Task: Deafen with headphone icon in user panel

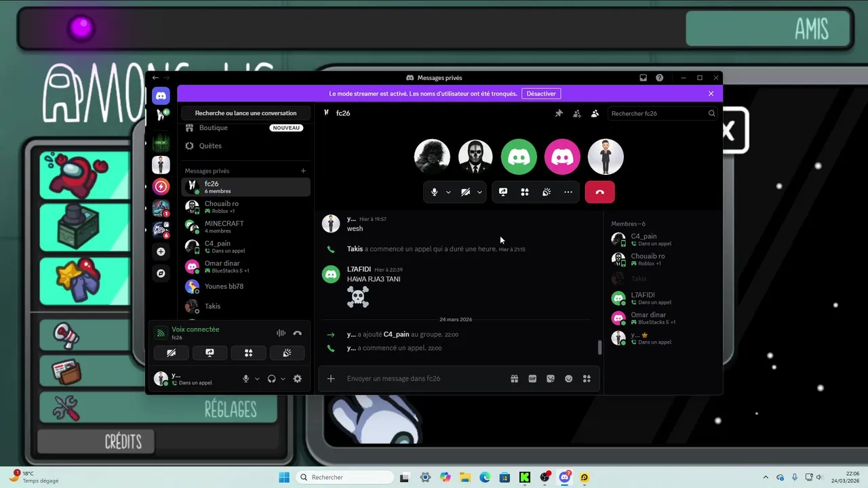Action: 272,379
